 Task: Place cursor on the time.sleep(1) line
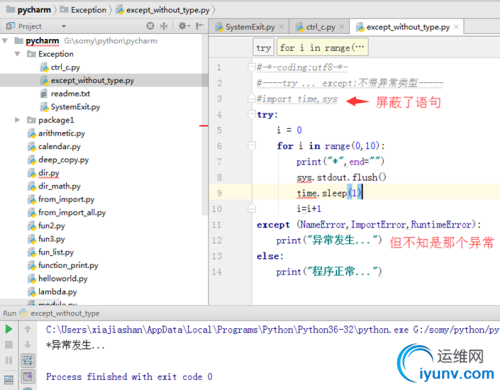click(x=329, y=193)
